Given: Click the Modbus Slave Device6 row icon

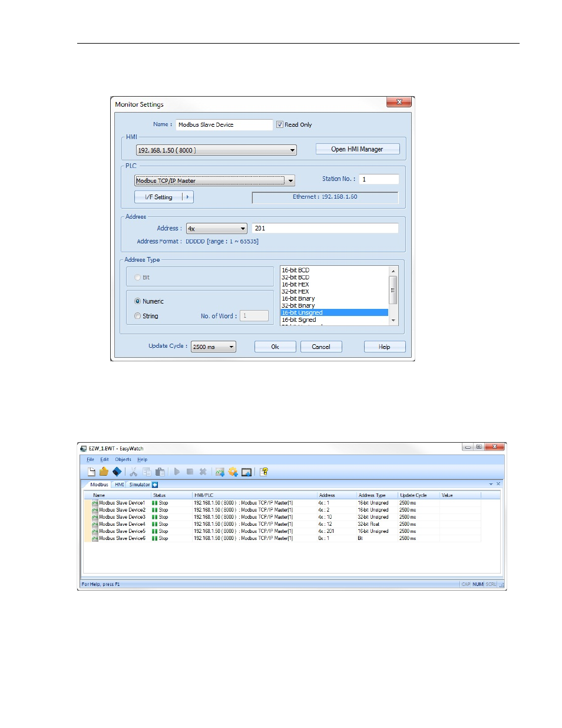Looking at the screenshot, I should [x=95, y=538].
